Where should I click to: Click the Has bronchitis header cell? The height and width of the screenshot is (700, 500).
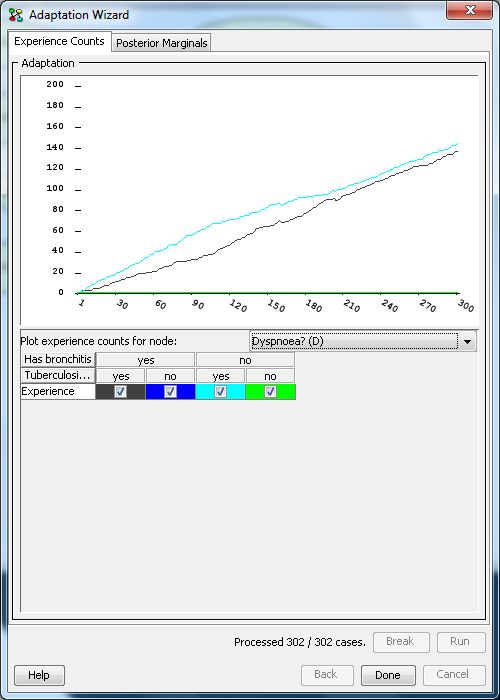click(x=58, y=359)
